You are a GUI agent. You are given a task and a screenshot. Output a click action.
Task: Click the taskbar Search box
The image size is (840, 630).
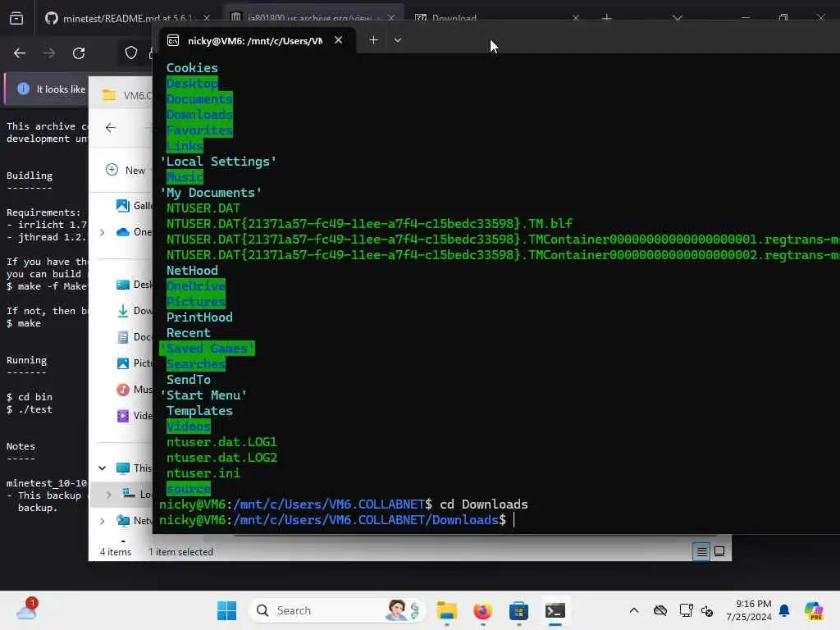(336, 610)
